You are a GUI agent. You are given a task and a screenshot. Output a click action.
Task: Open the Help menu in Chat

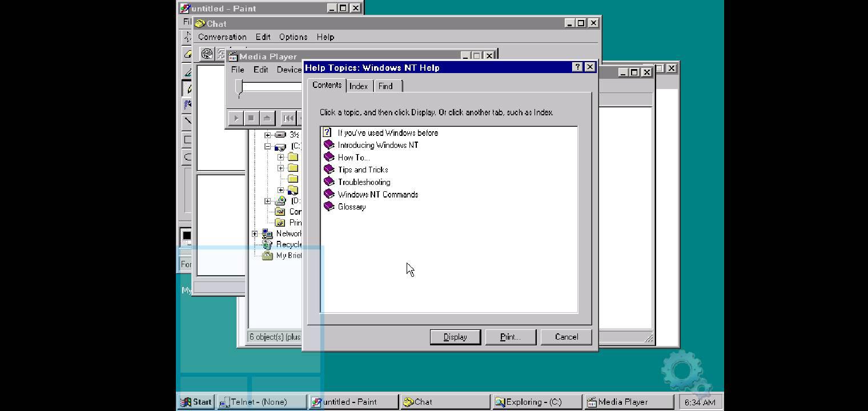(x=325, y=37)
